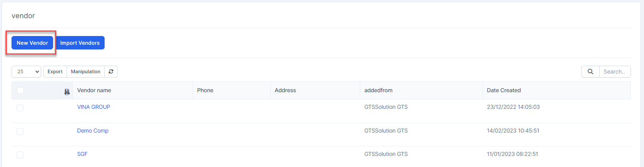
Task: Open the VINA GROUP vendor link
Action: 94,107
